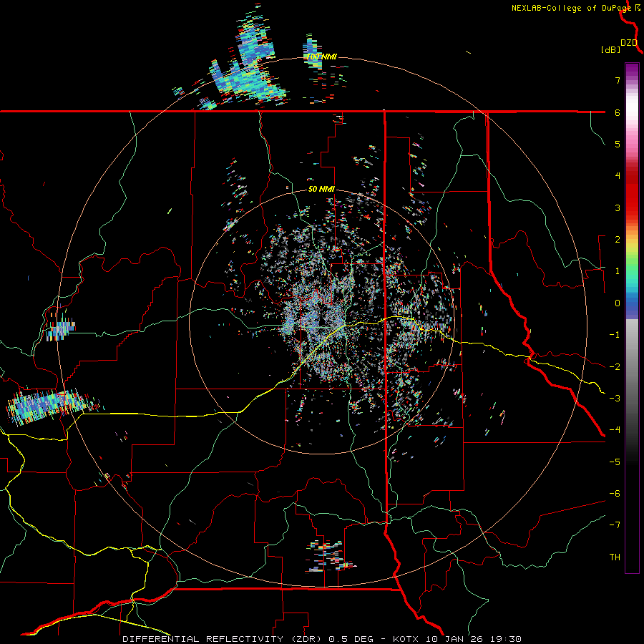
Task: Click the 7 dB scale label
Action: 618,80
